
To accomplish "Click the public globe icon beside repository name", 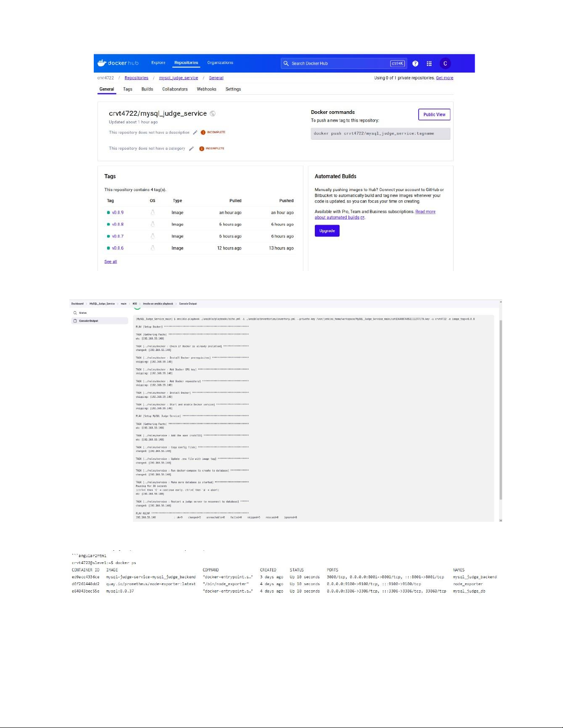I will pos(213,113).
